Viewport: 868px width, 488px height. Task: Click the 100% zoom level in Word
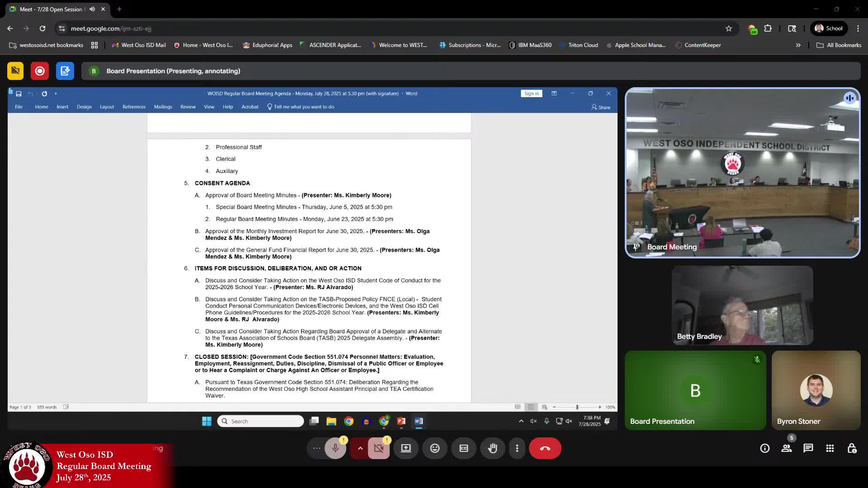point(610,407)
